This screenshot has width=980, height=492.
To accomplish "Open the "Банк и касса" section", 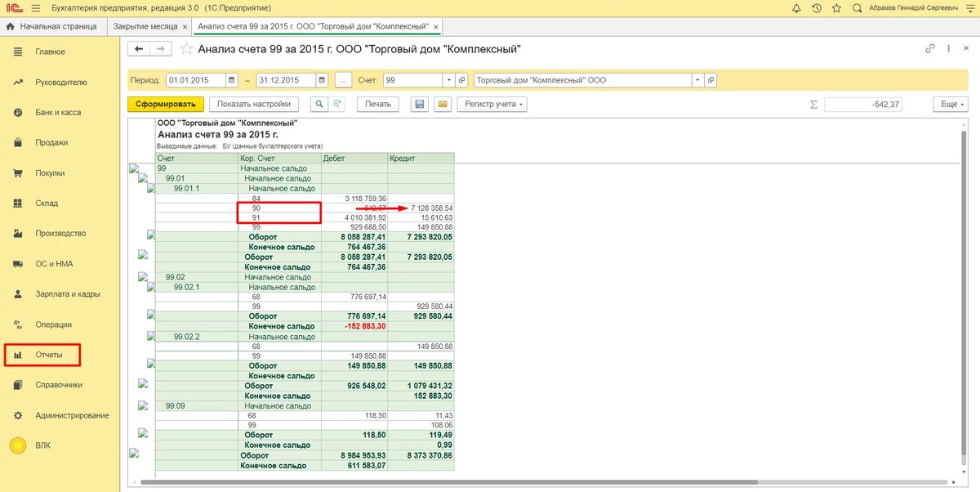I will (60, 113).
